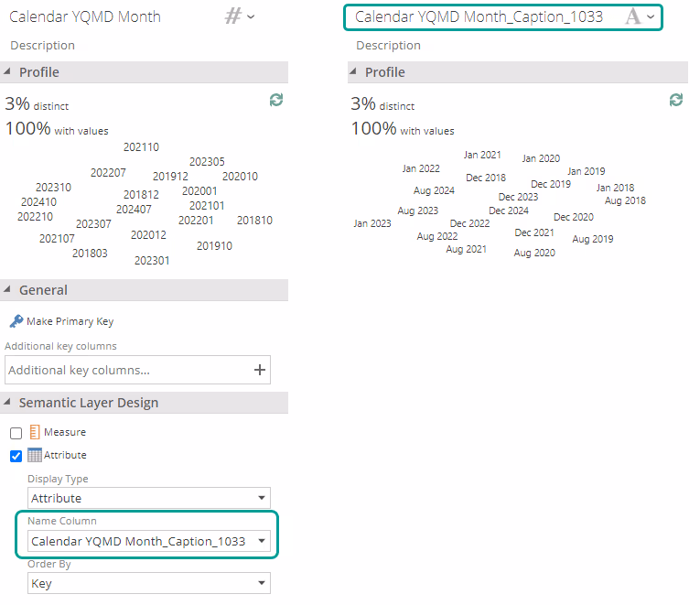Open the Name Column dropdown
Screen dimensions: 700x605
(148, 541)
